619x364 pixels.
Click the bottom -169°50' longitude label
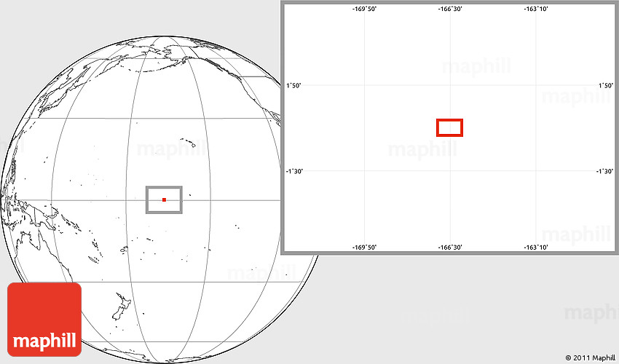click(x=364, y=248)
